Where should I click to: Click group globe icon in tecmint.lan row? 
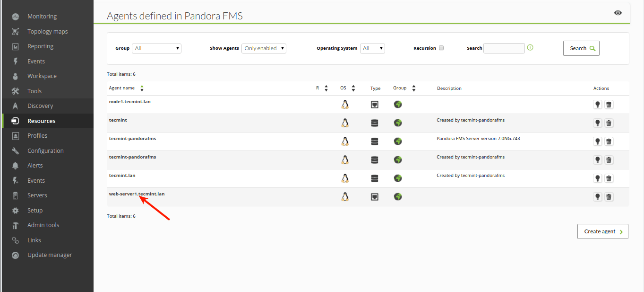(x=398, y=178)
